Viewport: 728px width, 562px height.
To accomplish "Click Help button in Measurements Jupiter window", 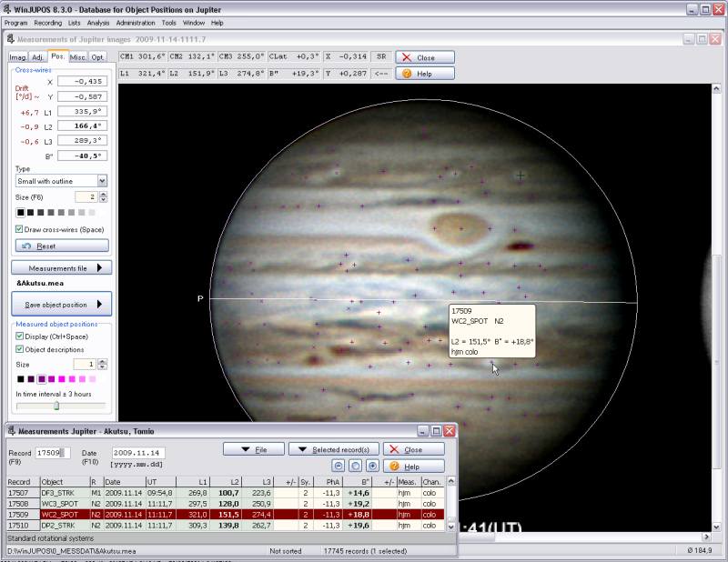I will tap(414, 466).
